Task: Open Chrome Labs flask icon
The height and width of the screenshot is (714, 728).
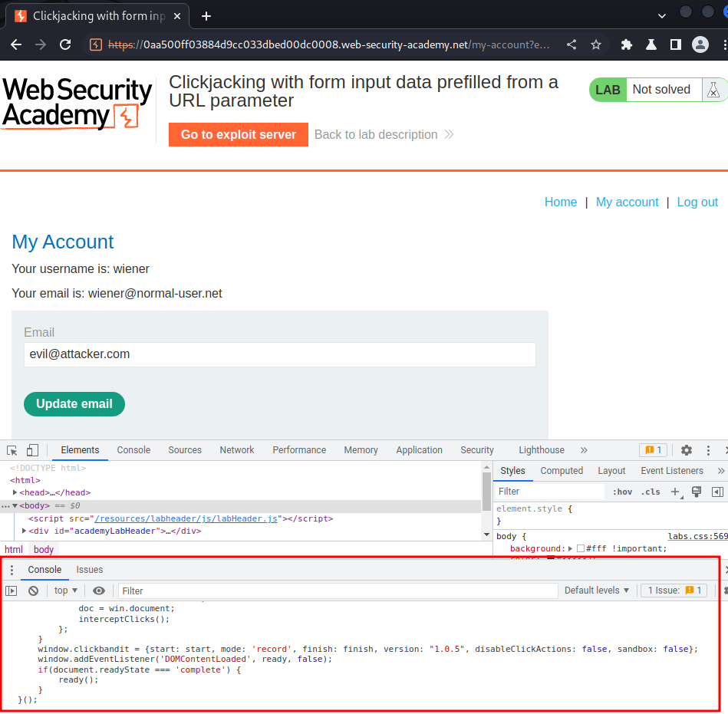Action: pos(651,44)
